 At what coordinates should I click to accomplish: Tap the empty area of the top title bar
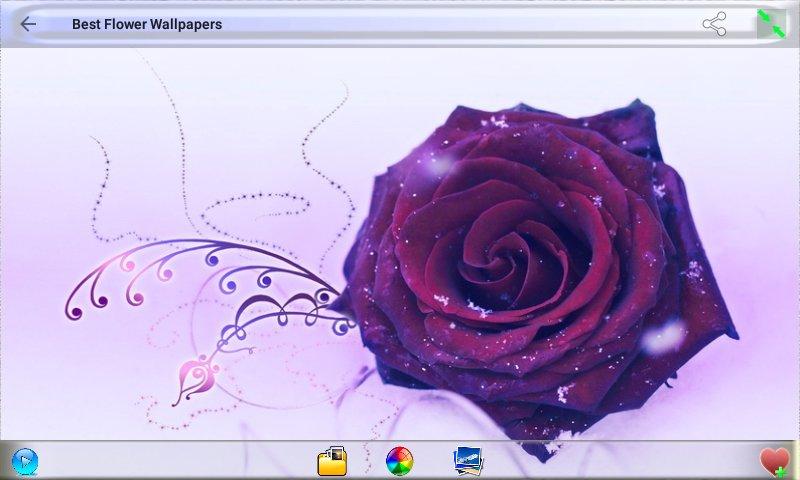pos(450,24)
